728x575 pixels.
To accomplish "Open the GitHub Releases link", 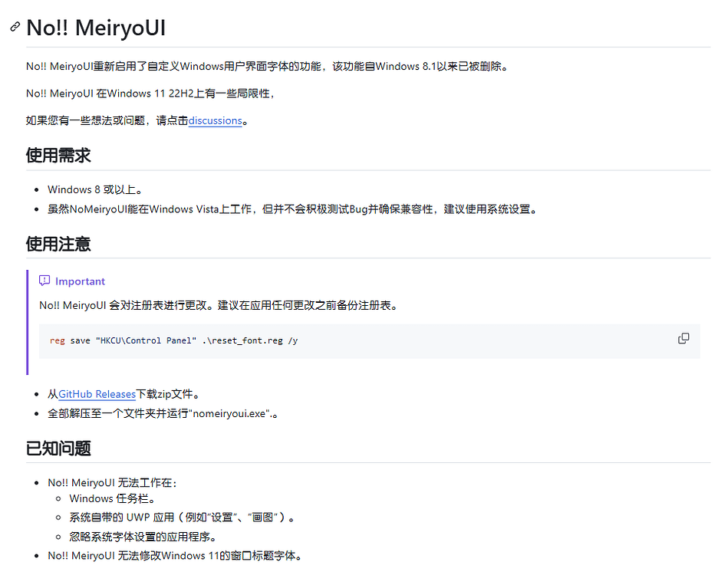I will (x=97, y=393).
